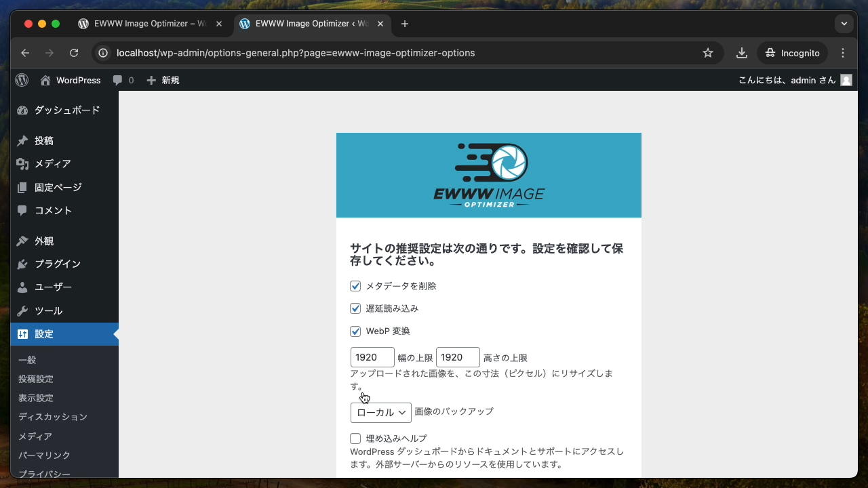Open 投稿 menu in sidebar
Screen dimensions: 868x488
(64, 140)
